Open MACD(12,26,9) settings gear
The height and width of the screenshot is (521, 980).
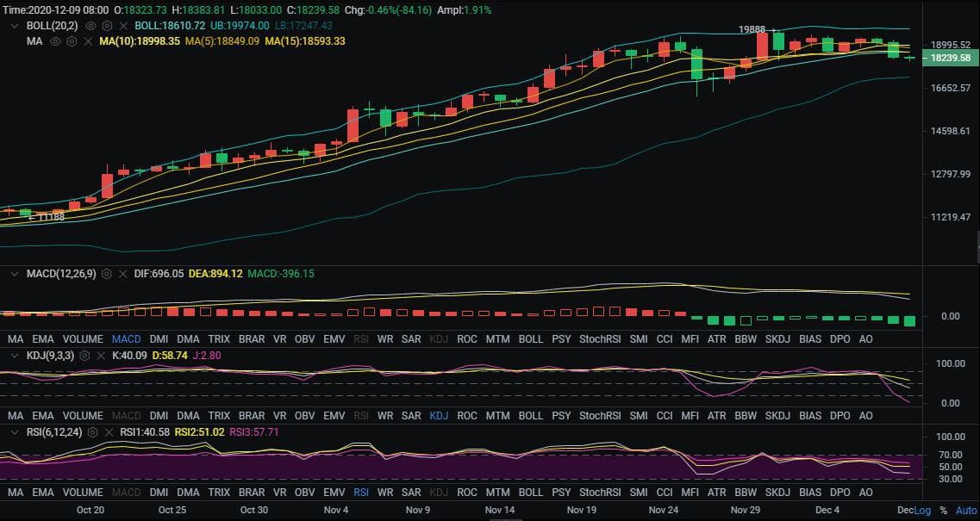[x=107, y=274]
